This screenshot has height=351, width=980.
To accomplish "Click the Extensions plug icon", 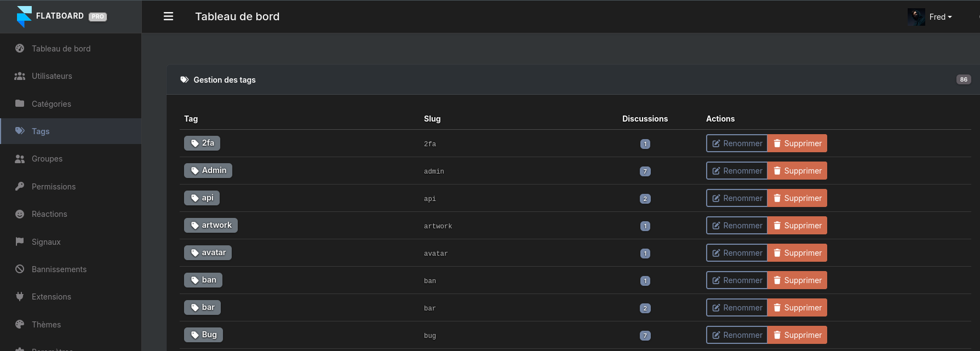I will coord(20,296).
